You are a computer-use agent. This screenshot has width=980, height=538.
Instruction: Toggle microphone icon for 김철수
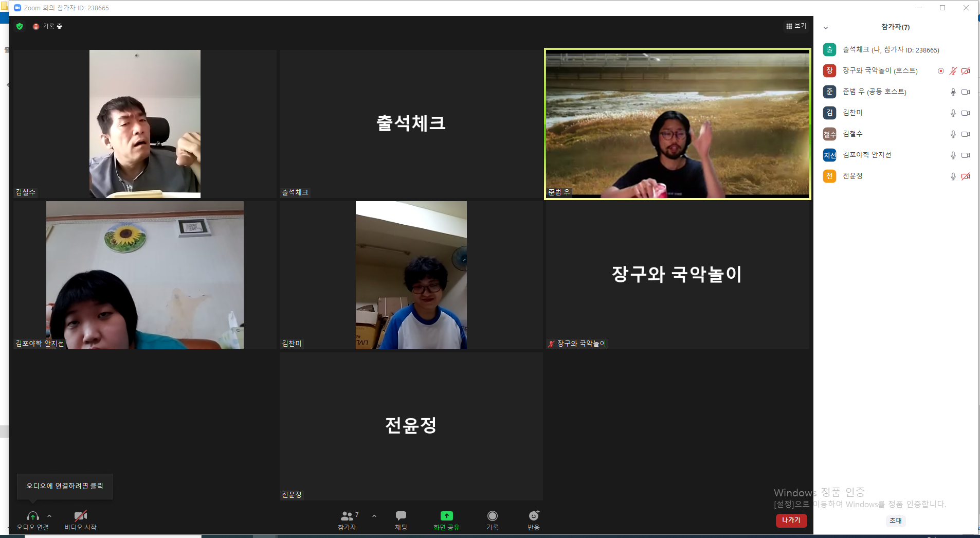[953, 134]
